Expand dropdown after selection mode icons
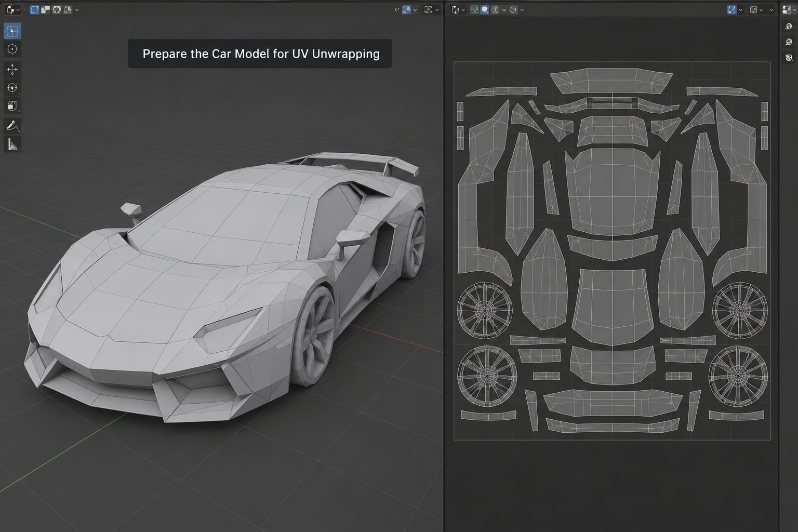The width and height of the screenshot is (798, 532). [77, 9]
